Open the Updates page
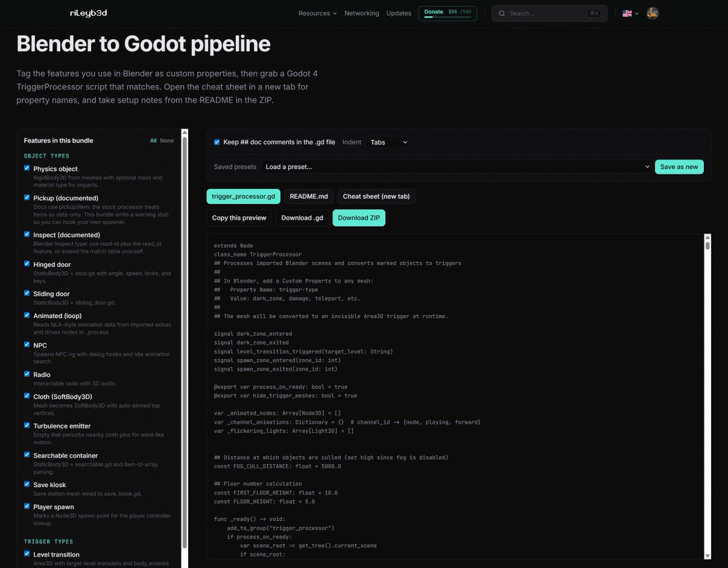Screen dimensions: 728x568 pyautogui.click(x=399, y=13)
